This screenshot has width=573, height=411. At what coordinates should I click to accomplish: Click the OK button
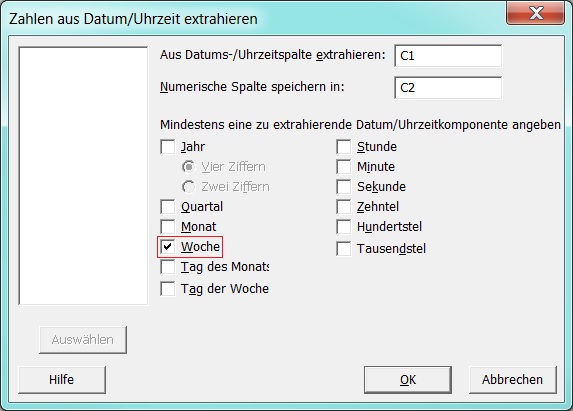point(407,380)
